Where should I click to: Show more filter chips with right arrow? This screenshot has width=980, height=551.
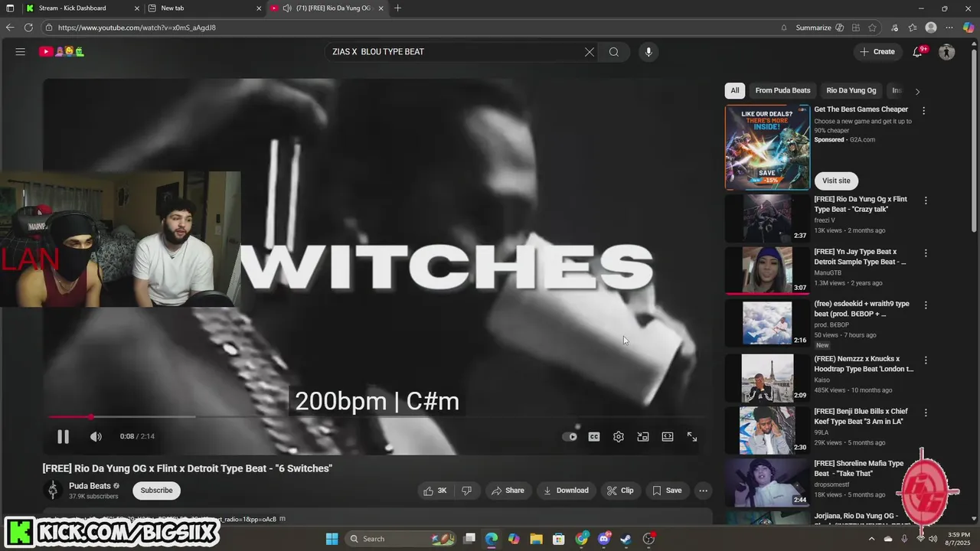pyautogui.click(x=917, y=91)
